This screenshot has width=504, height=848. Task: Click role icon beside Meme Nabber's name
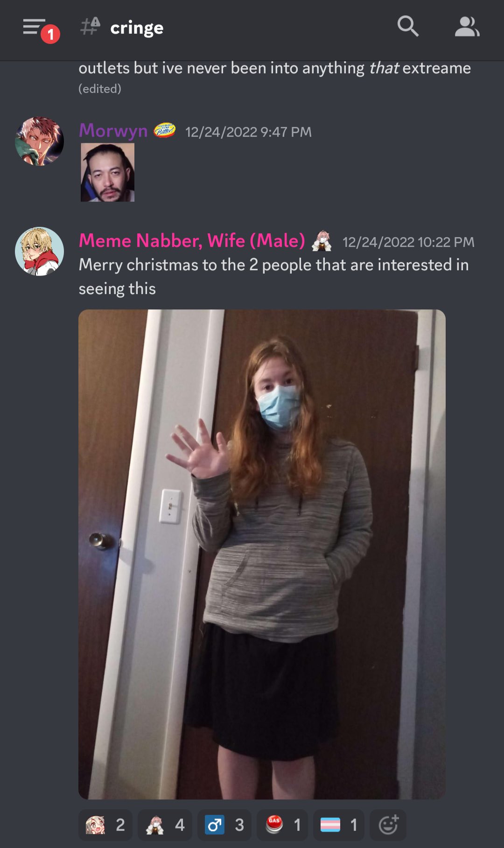(322, 241)
